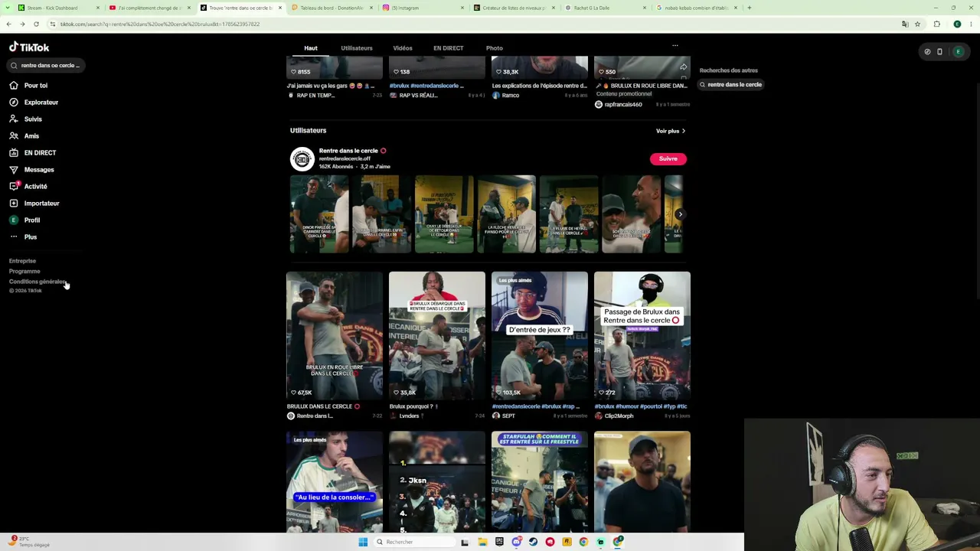
Task: Open EN DIRECT in the sidebar
Action: [32, 152]
